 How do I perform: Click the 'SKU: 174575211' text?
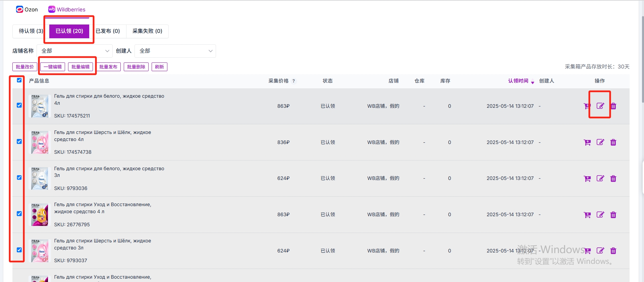click(72, 116)
